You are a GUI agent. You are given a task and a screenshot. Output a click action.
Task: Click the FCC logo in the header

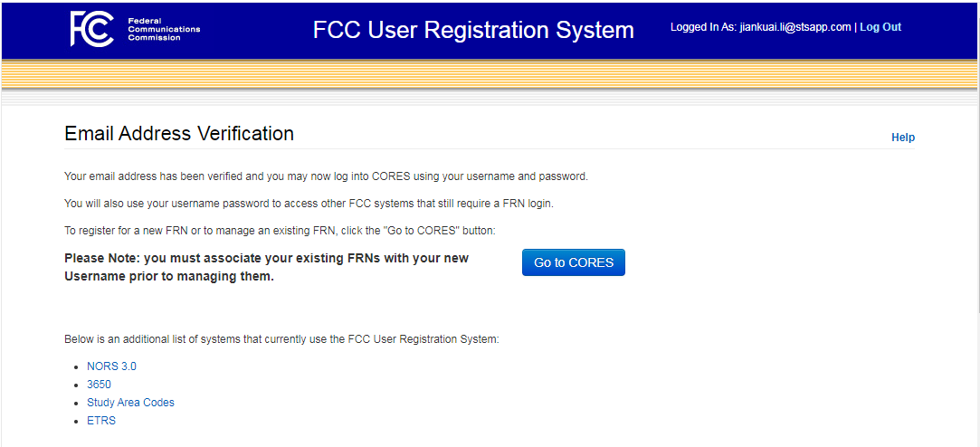[x=92, y=29]
